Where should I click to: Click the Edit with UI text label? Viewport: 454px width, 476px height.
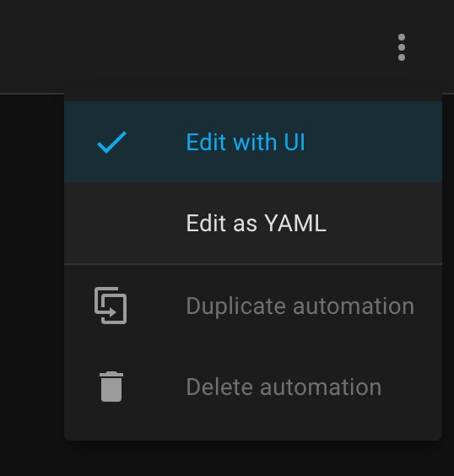point(246,142)
